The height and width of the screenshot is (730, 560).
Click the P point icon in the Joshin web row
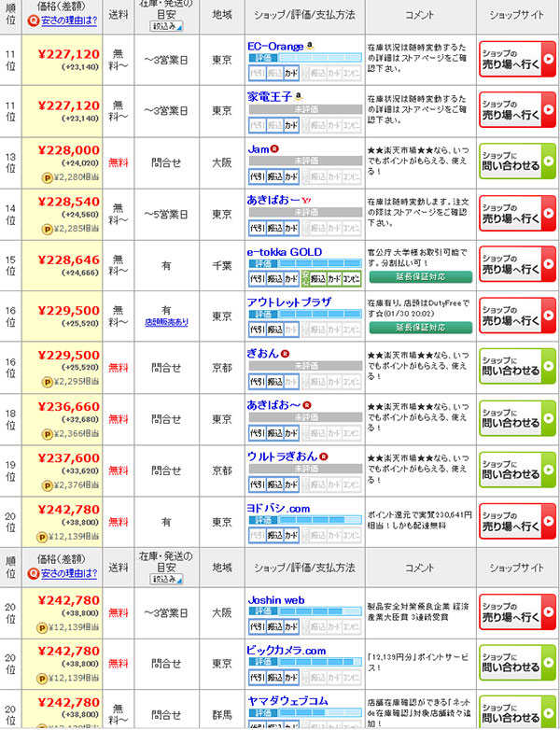coord(42,627)
